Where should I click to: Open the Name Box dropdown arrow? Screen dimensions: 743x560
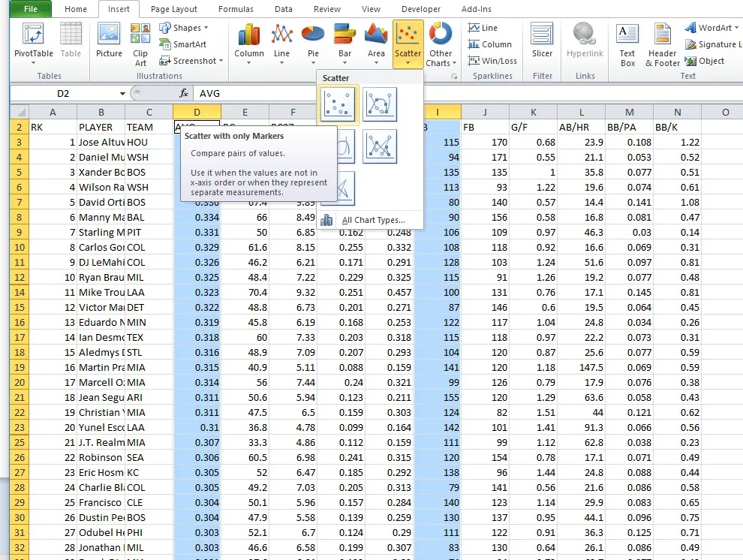point(122,93)
